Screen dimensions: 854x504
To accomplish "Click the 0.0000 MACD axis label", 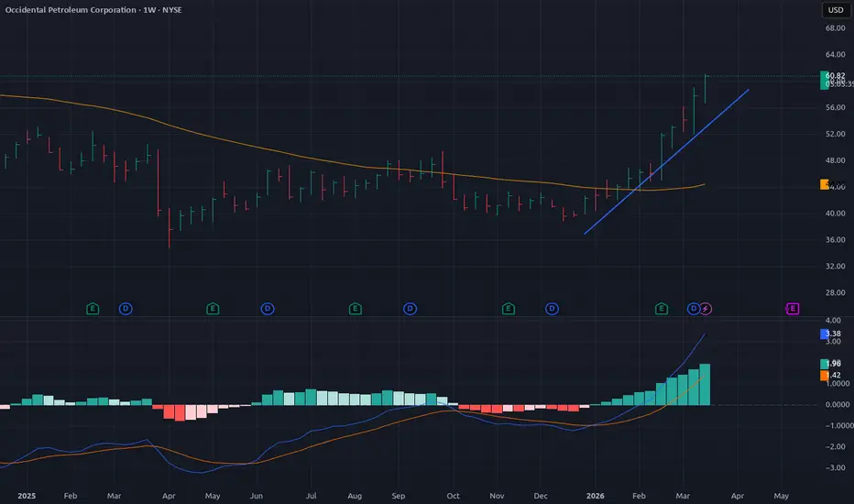I will (x=838, y=405).
